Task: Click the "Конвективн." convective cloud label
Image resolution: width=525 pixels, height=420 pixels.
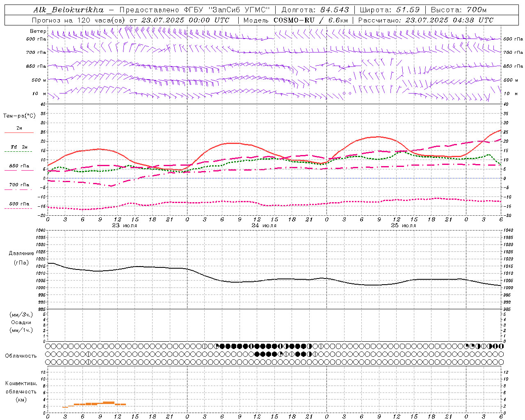Action: click(x=21, y=383)
